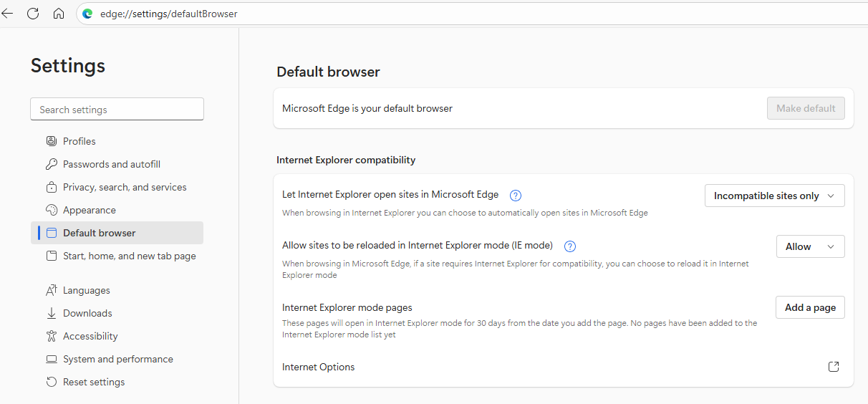This screenshot has width=868, height=404.
Task: Open help for Let Internet Explorer open sites
Action: coord(515,195)
